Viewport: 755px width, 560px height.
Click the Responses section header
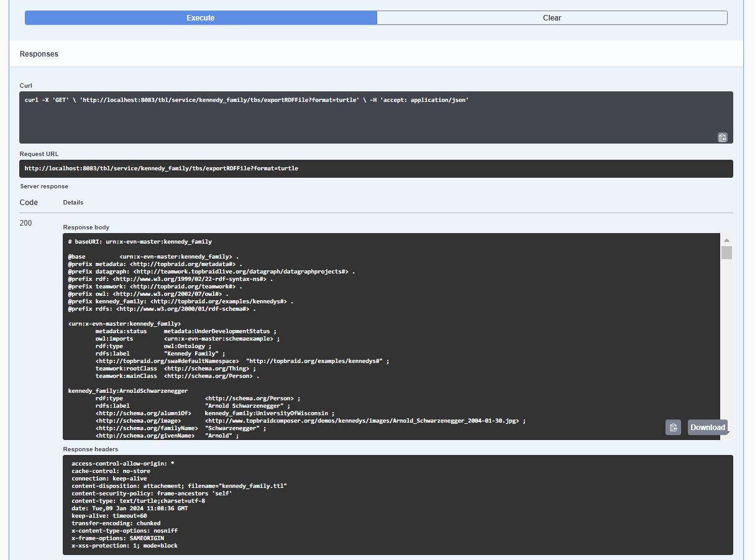[39, 54]
